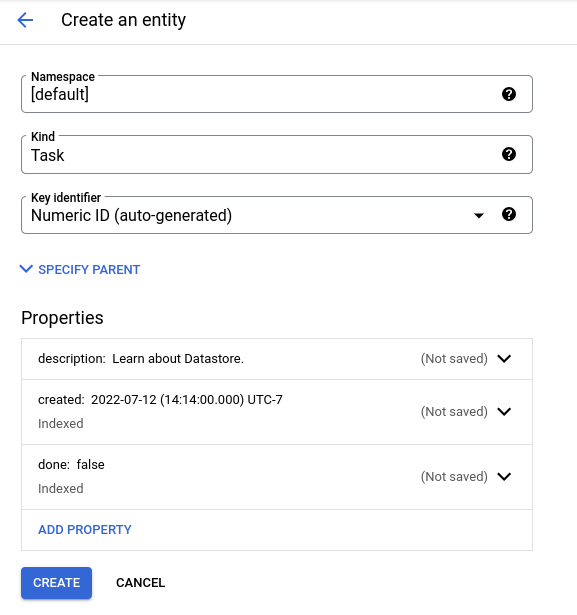The image size is (577, 615).
Task: Open Key identifier dropdown arrow
Action: click(479, 215)
